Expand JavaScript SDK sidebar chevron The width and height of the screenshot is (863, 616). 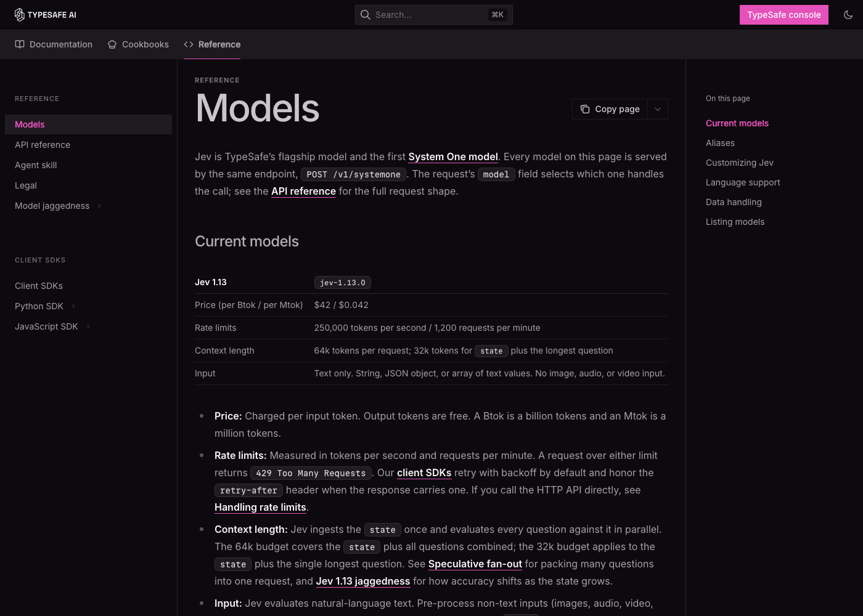[88, 326]
